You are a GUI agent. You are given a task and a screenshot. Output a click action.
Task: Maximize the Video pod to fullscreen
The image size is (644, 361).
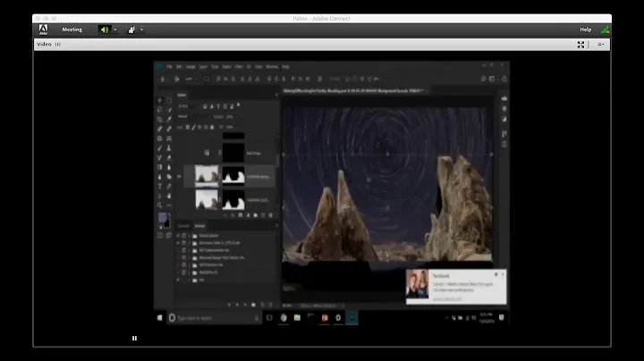pyautogui.click(x=580, y=45)
